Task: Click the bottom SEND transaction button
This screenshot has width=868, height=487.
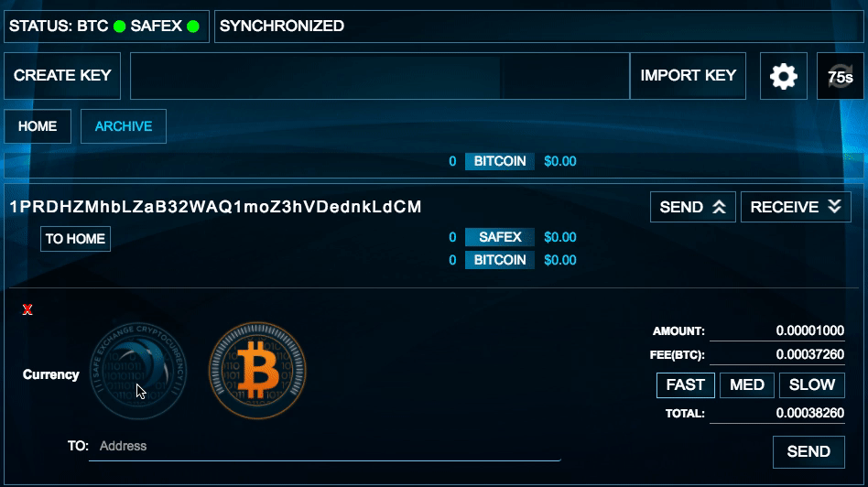Action: (x=808, y=452)
